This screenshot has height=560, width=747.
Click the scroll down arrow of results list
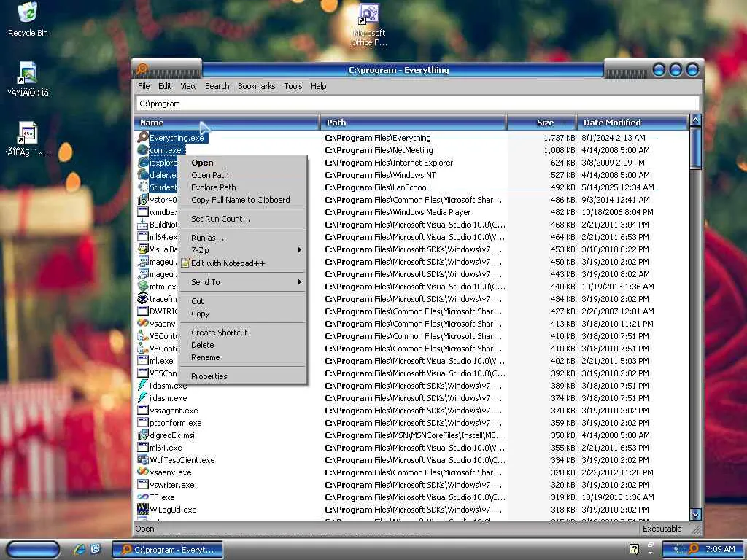695,514
